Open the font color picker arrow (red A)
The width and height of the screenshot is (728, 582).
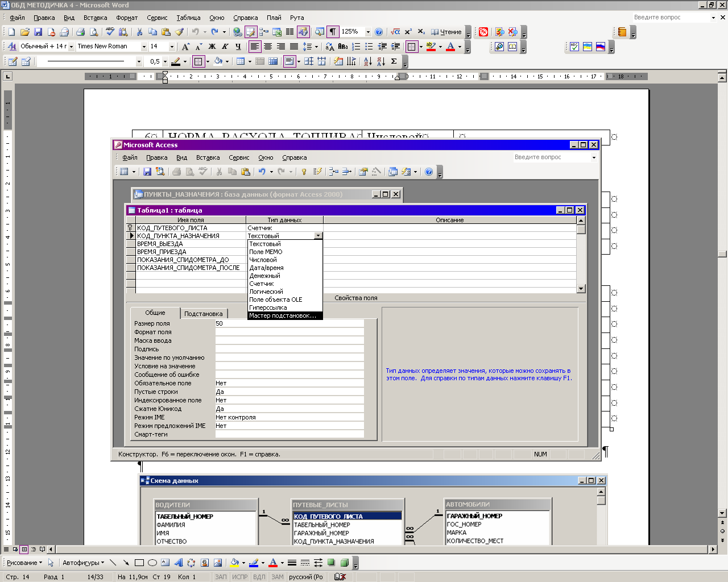460,47
